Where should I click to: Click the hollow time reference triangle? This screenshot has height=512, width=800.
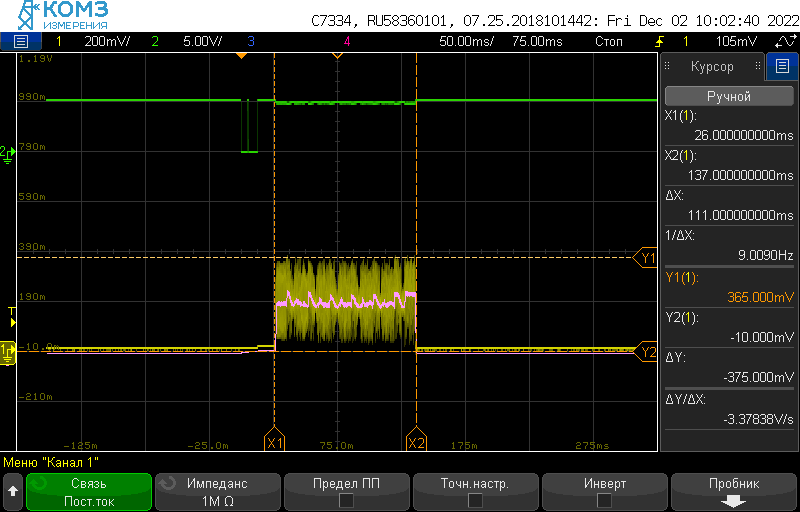pos(337,56)
